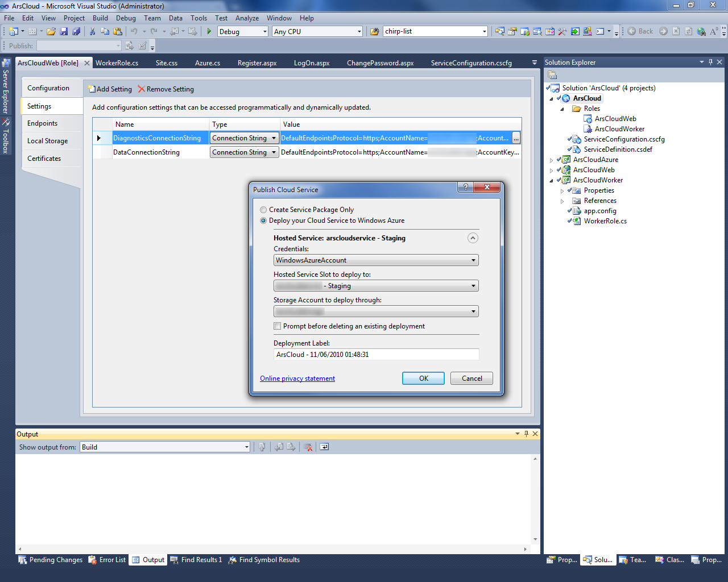This screenshot has height=582, width=728.
Task: Open the Build menu
Action: coord(100,18)
